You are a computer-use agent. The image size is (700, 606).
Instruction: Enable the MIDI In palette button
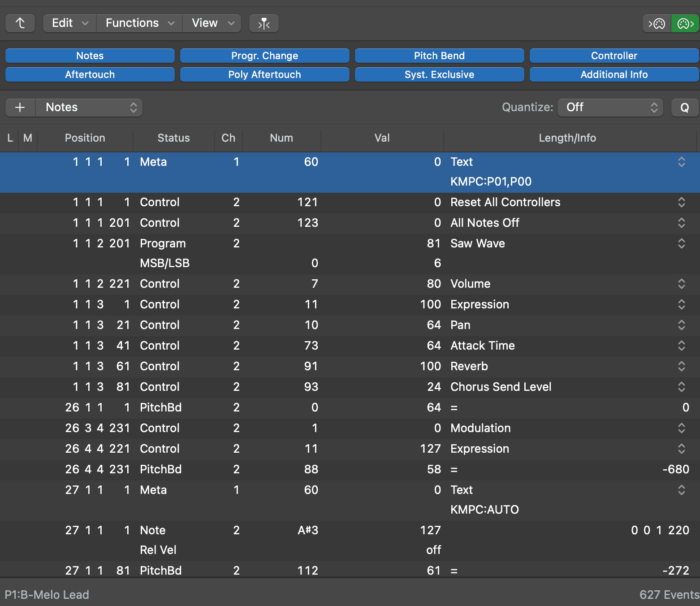pos(657,23)
